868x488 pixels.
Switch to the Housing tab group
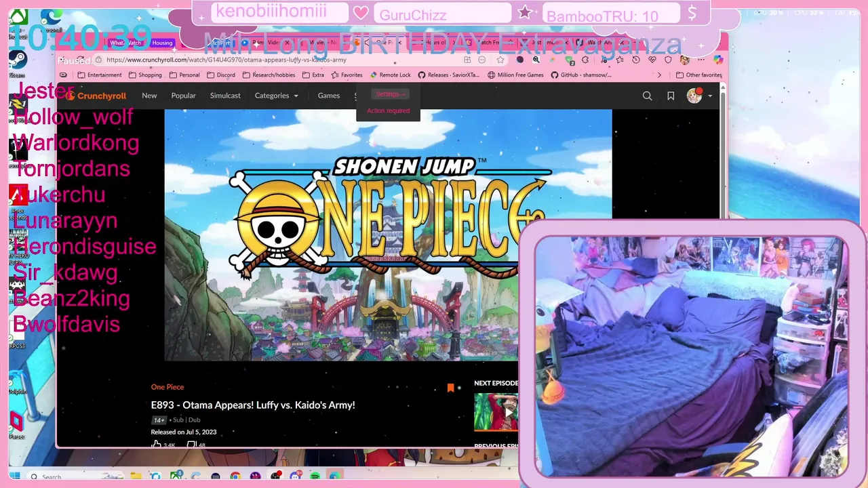click(162, 43)
